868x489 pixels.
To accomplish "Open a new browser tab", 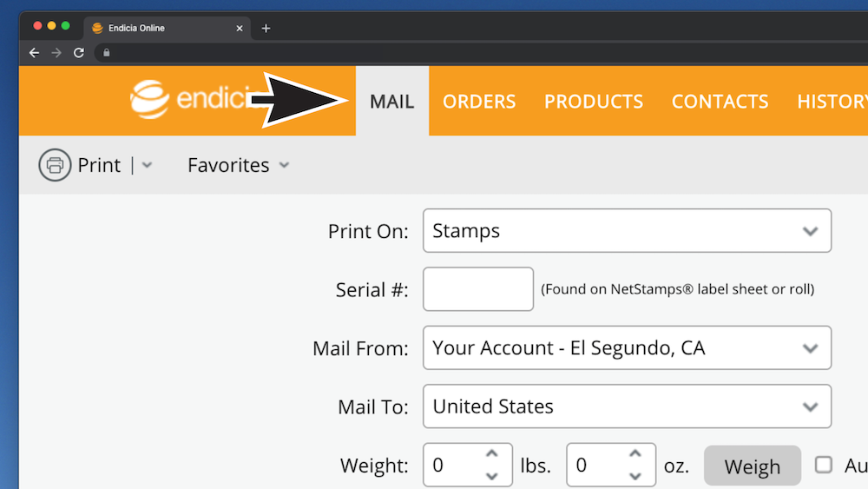I will (x=266, y=29).
